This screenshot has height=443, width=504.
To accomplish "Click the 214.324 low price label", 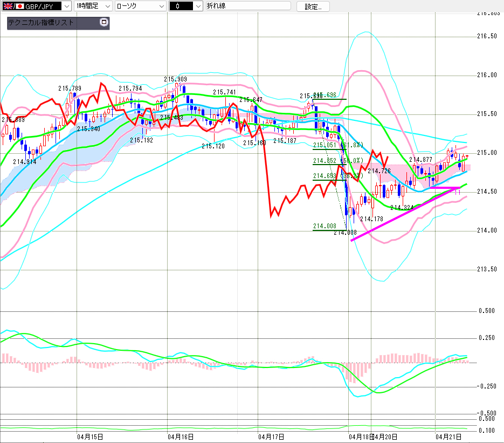I will [x=403, y=208].
